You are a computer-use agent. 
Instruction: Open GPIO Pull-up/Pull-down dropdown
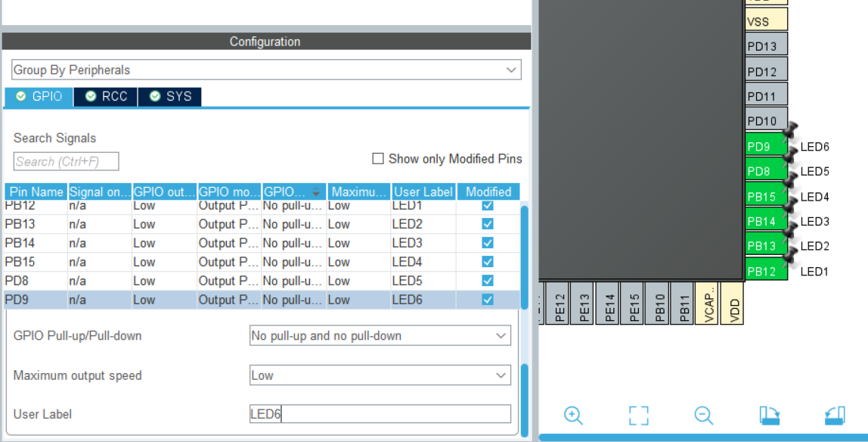click(x=380, y=335)
